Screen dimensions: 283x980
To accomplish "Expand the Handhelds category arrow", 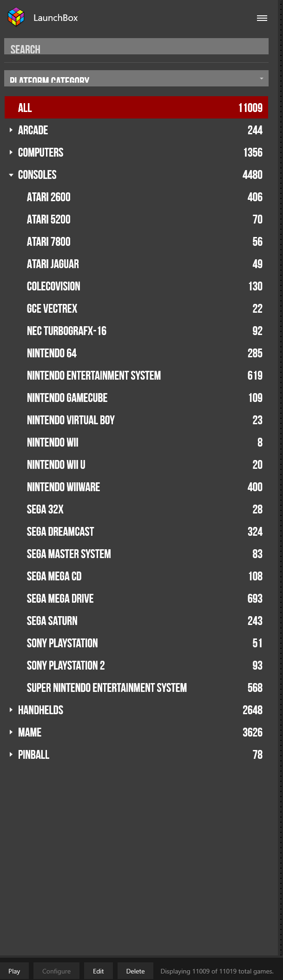I will coord(11,710).
